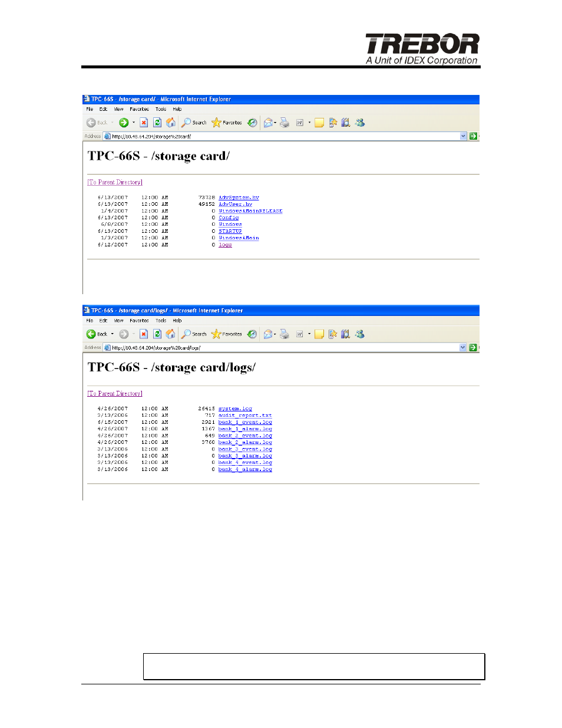
Task: Follow To Parent Directory in storage card window
Action: point(115,182)
